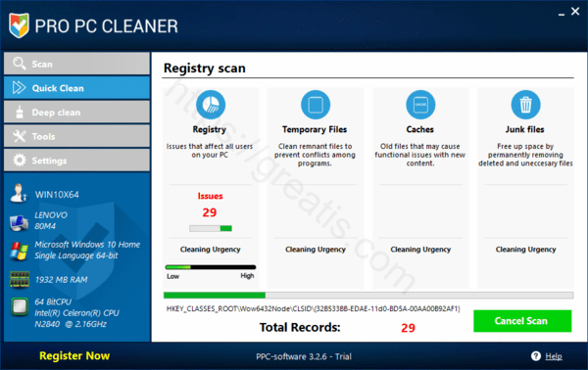Screen dimensions: 588x370
Task: Click the Temporary Files circle icon
Action: (316, 105)
